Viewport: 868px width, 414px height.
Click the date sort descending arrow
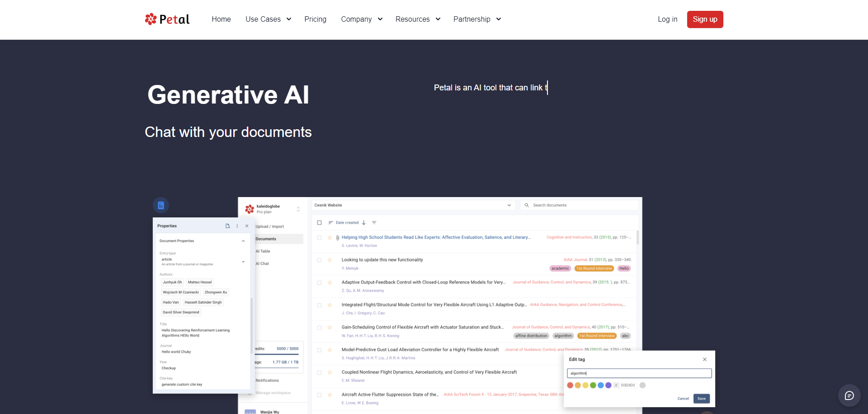click(x=363, y=223)
